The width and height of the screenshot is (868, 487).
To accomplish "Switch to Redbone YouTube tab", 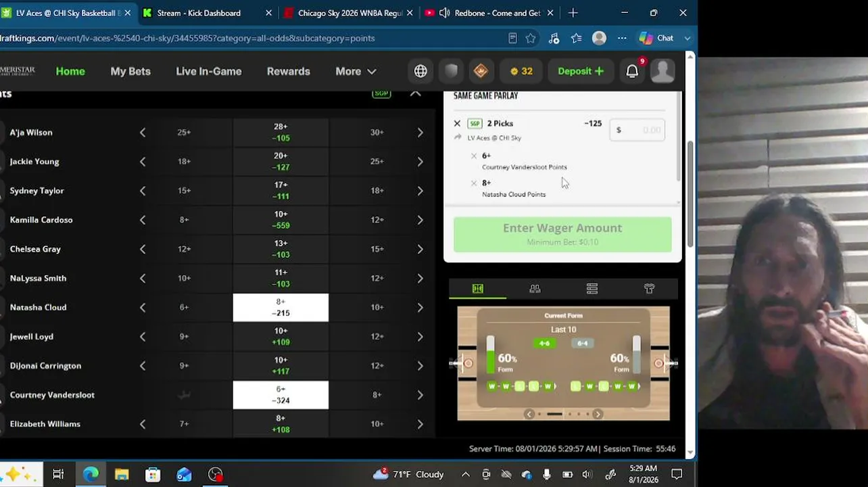I will pyautogui.click(x=498, y=13).
